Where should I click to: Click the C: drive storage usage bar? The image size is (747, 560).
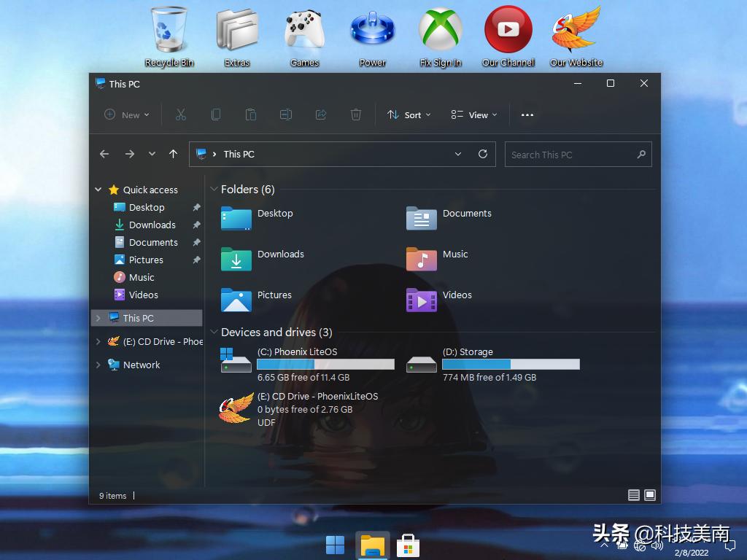click(326, 364)
